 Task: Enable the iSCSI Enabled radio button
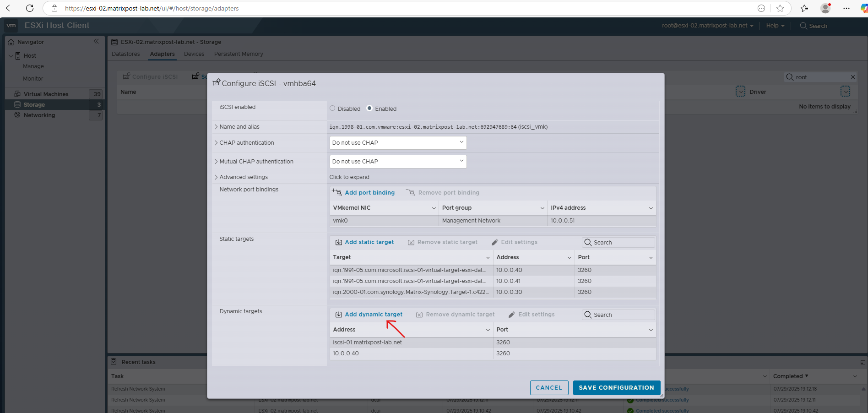pyautogui.click(x=369, y=109)
